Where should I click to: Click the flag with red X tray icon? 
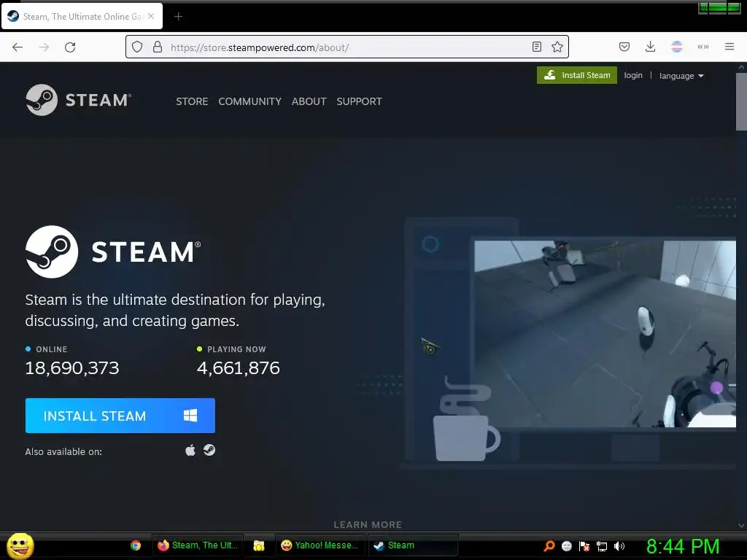pyautogui.click(x=584, y=546)
